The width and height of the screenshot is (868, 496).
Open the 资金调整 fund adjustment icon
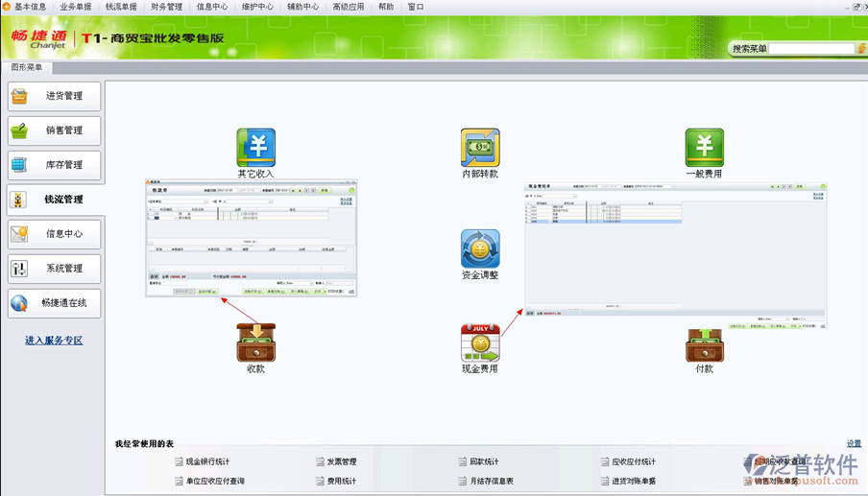click(x=480, y=248)
